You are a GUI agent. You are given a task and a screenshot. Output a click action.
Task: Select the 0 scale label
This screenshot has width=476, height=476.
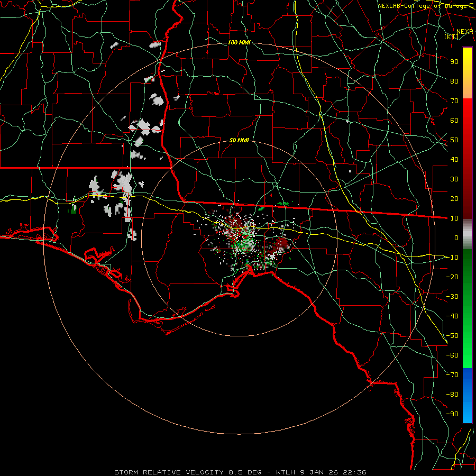456,237
